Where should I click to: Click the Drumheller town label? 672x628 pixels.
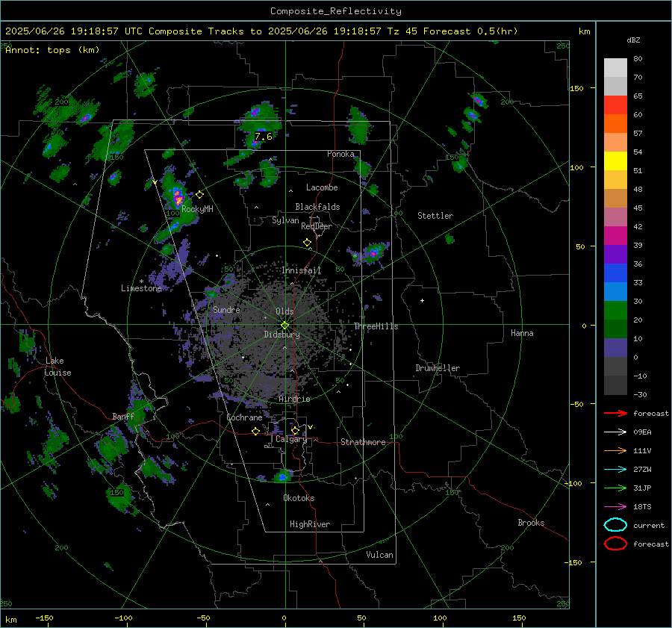(x=438, y=368)
